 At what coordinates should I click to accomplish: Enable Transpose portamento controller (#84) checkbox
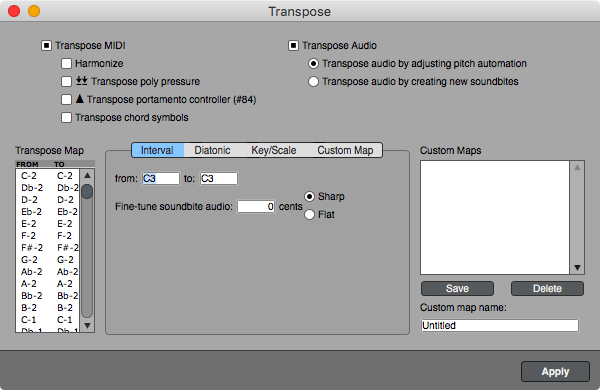pos(66,100)
